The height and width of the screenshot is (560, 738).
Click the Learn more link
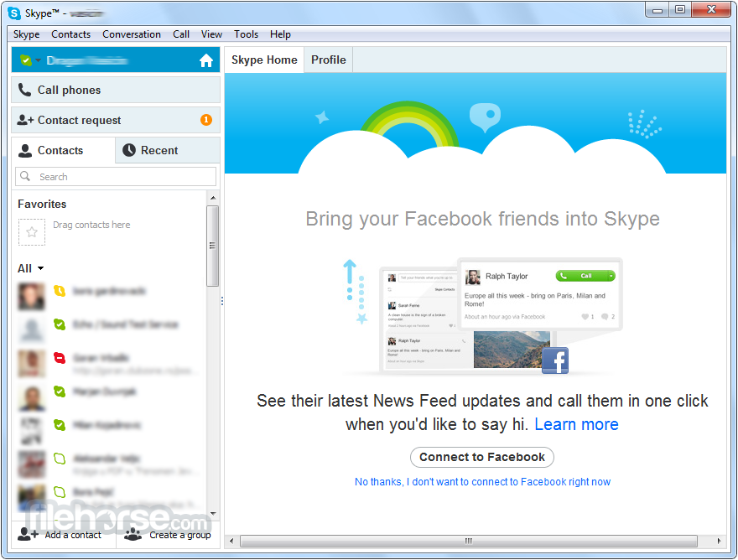[x=576, y=424]
